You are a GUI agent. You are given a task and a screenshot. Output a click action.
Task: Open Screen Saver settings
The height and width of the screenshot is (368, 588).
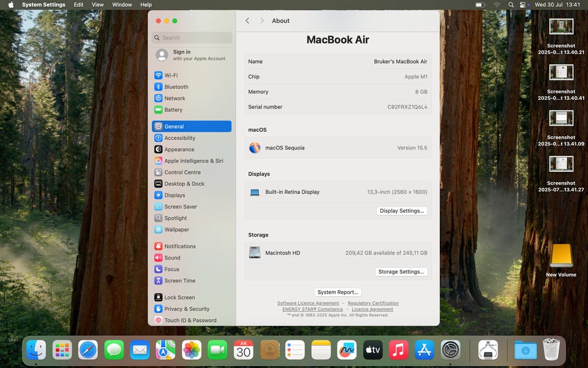[x=180, y=207]
